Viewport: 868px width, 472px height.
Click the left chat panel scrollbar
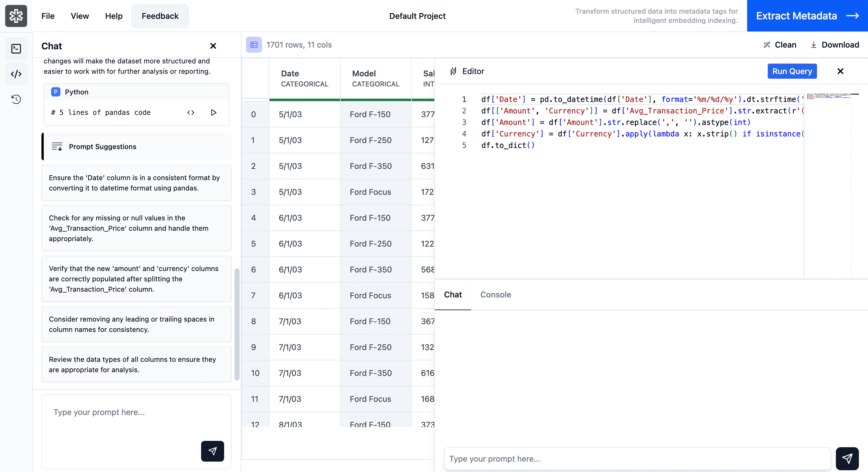click(x=237, y=324)
